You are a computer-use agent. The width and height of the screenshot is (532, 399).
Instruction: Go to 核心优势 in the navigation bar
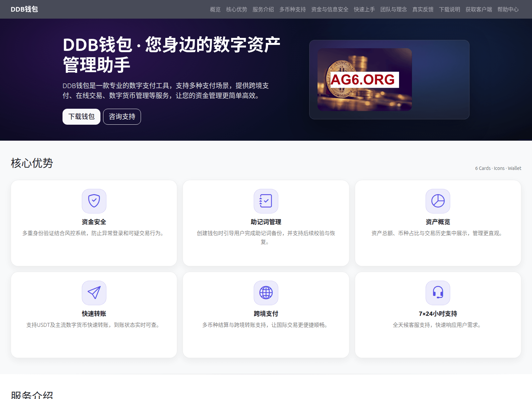tap(237, 9)
